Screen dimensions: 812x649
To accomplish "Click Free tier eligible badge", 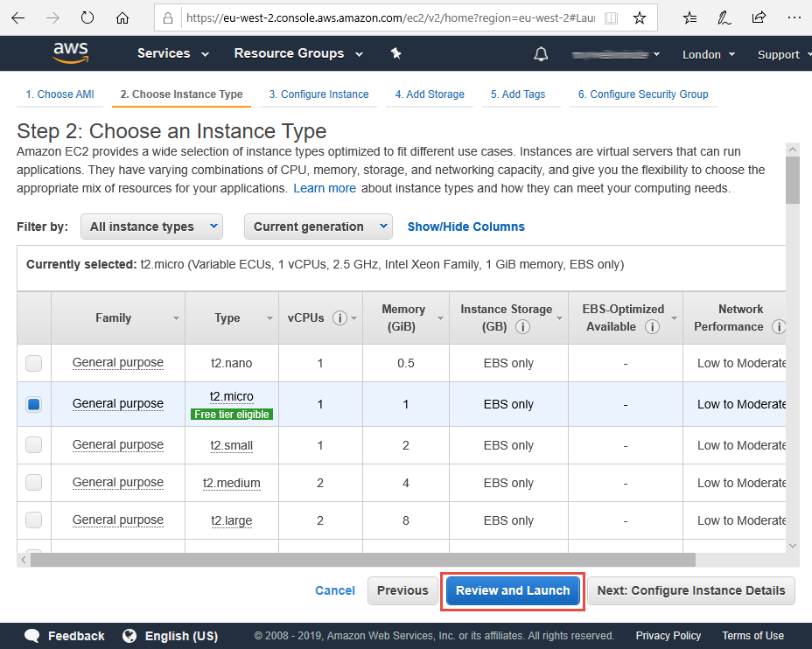I will 232,415.
